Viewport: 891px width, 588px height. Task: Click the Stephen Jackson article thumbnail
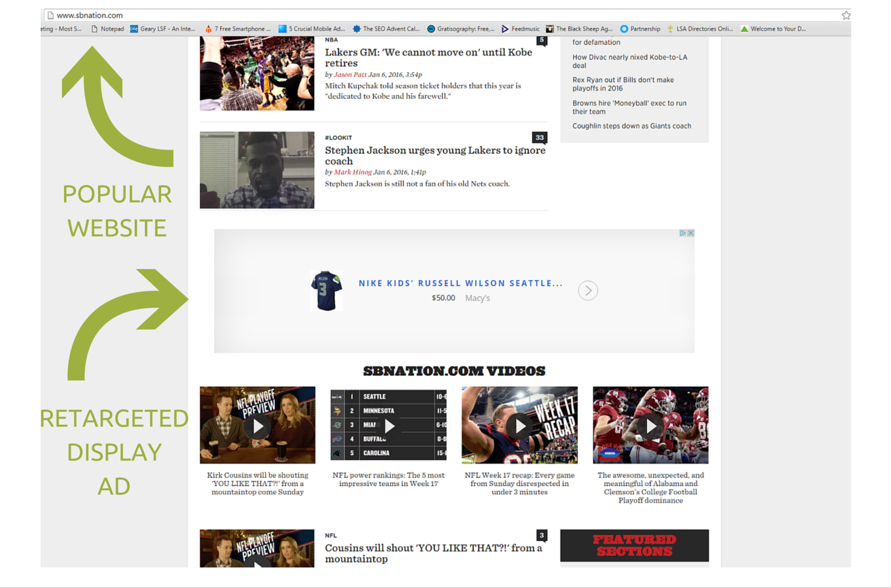(257, 170)
